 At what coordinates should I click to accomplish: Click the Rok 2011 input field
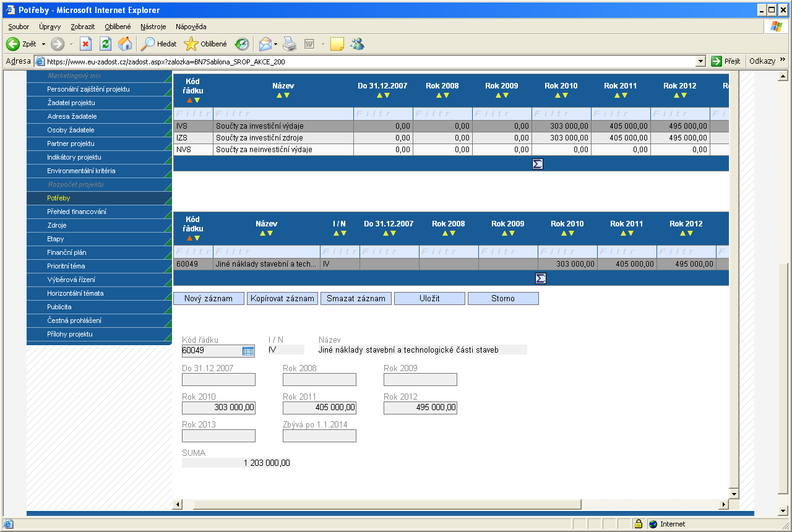click(319, 408)
